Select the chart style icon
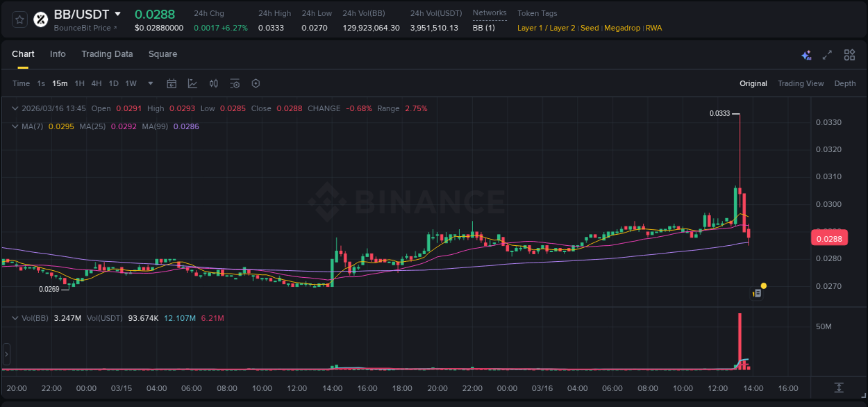This screenshot has width=868, height=407. pos(192,83)
